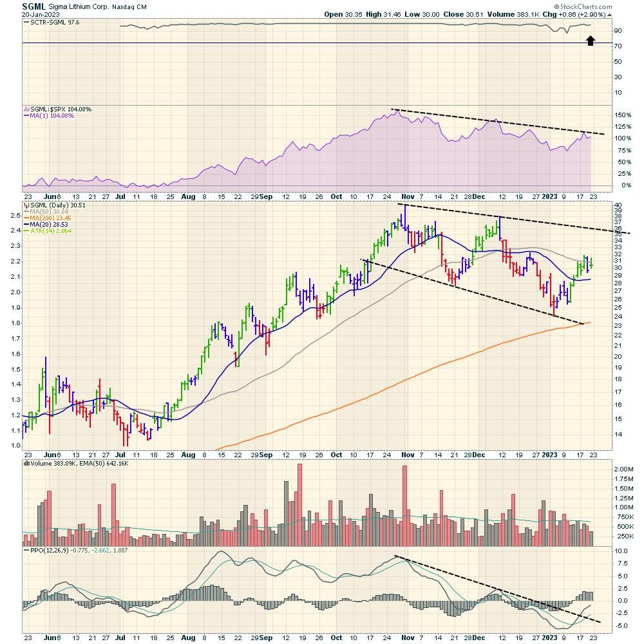
Task: Click the purple swatch beside SGML:$SPX legend
Action: (26, 109)
